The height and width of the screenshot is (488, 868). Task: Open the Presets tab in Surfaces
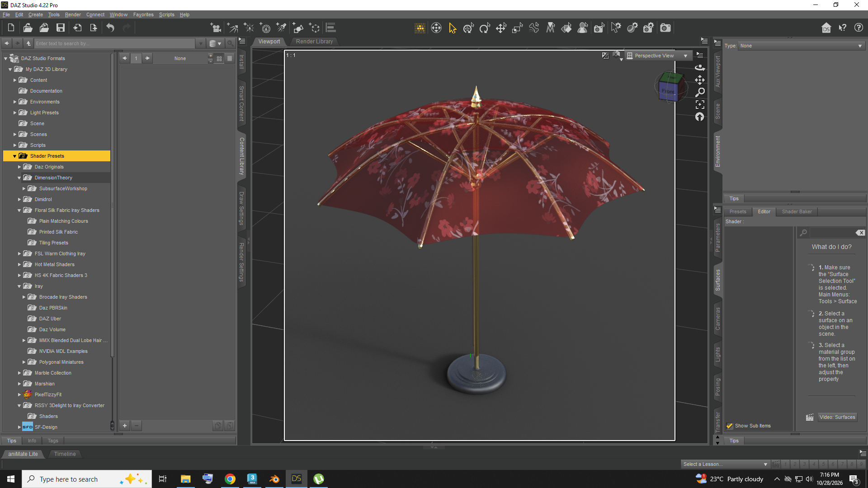[x=738, y=211]
